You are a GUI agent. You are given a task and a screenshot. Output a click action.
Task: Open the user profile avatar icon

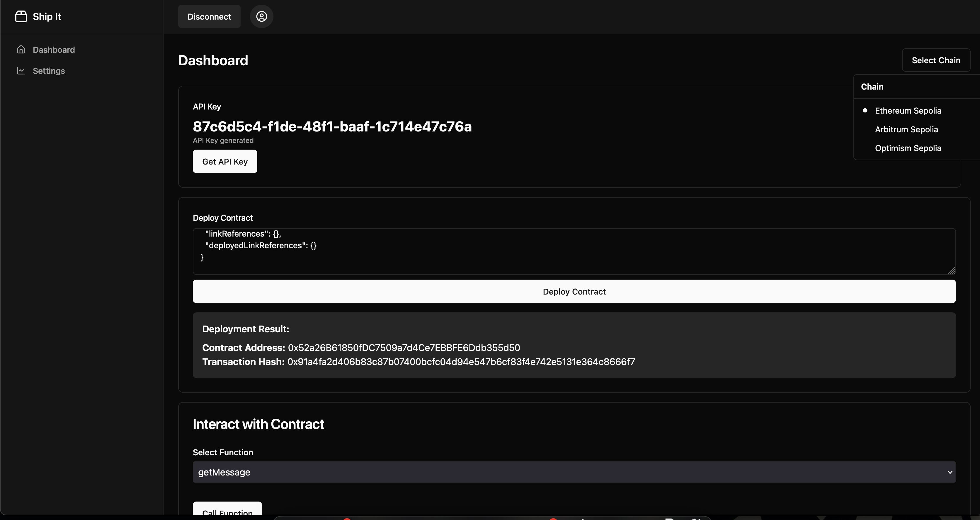point(261,16)
